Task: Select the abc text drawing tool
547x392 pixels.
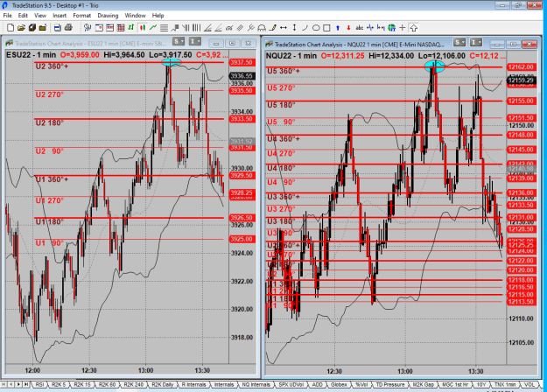Action: 360,28
